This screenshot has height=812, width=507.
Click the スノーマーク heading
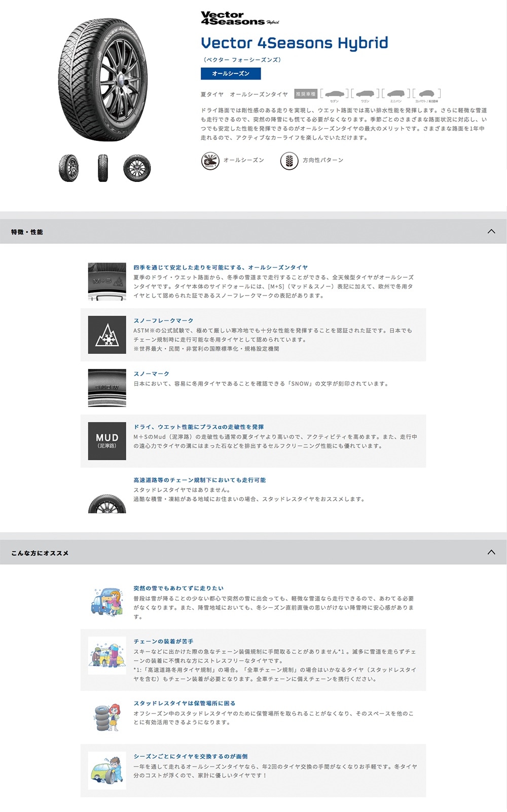tap(152, 374)
